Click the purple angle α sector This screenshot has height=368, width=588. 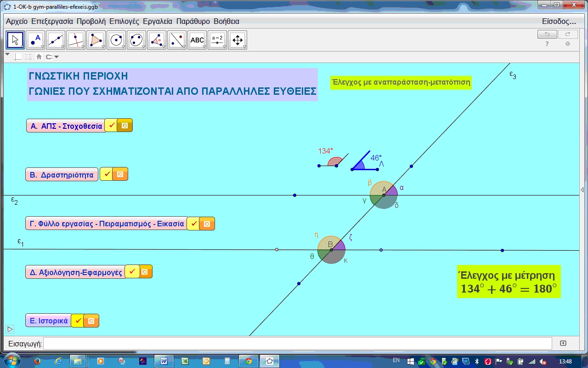(x=391, y=191)
